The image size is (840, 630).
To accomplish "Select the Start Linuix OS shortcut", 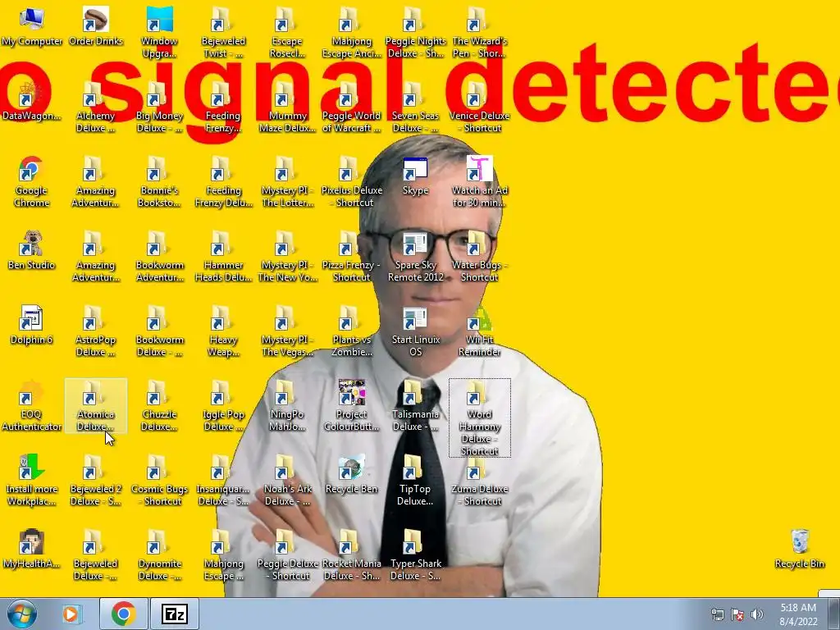I will 415,331.
